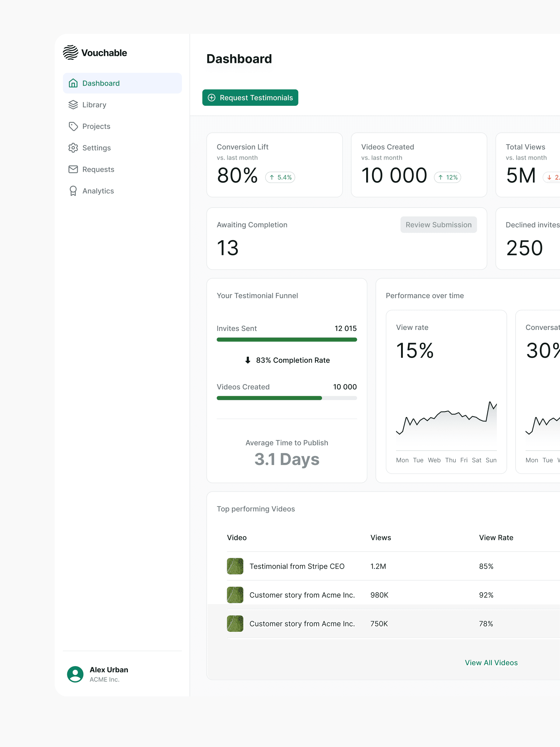
Task: Click the 85% view rate cell
Action: [x=486, y=566]
